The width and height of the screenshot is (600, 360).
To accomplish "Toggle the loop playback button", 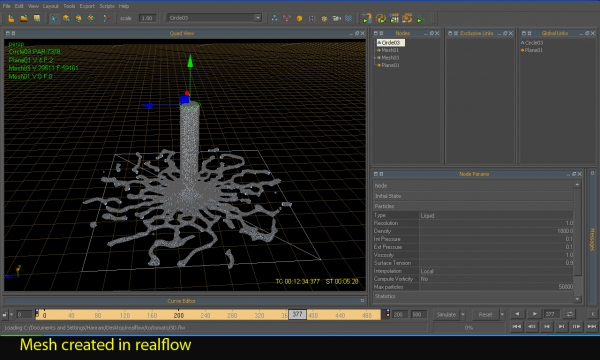I will [x=569, y=314].
